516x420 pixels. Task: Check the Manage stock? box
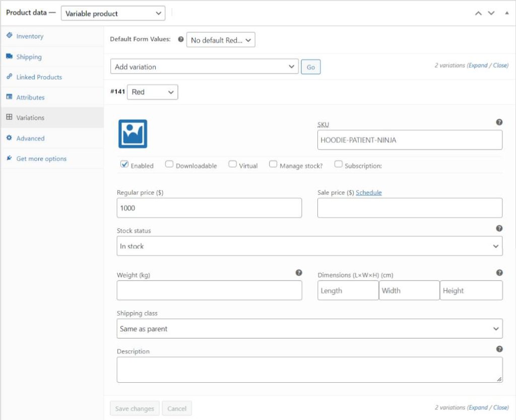click(x=273, y=163)
